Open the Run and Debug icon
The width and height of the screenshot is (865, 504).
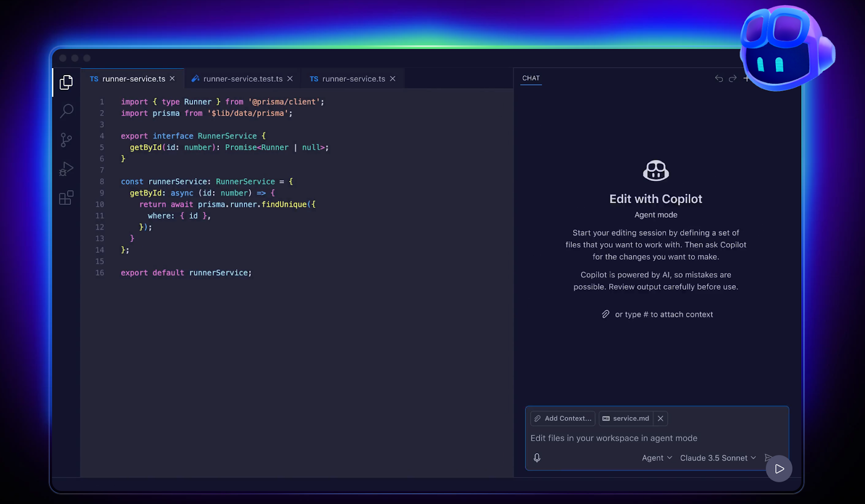coord(66,169)
